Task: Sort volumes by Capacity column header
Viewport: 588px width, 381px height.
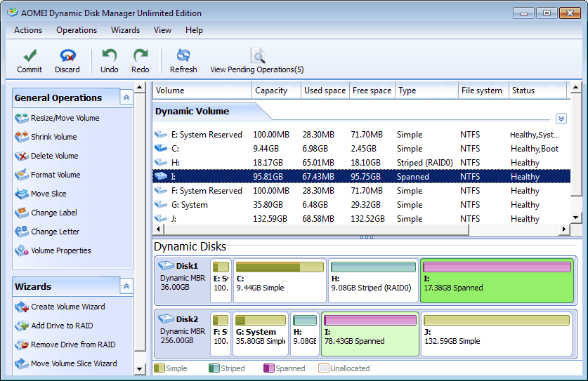Action: point(271,91)
